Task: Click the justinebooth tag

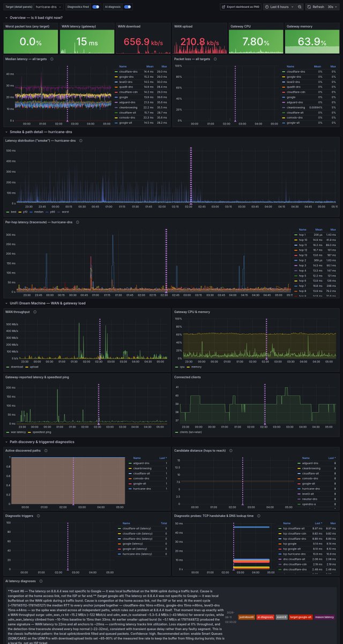Action: coord(246,617)
